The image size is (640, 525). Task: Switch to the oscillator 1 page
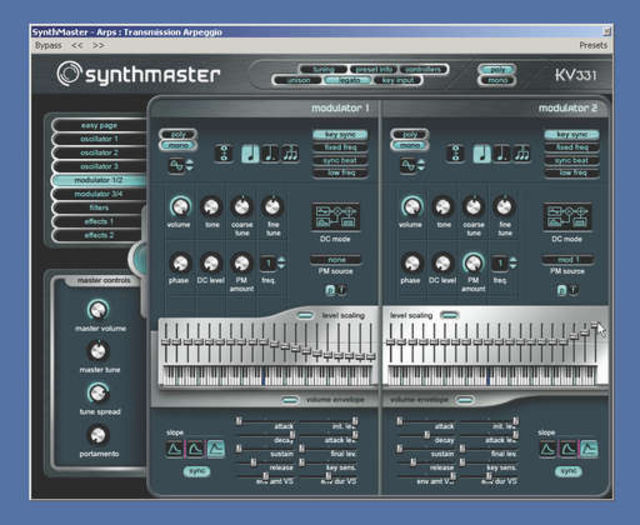point(99,139)
